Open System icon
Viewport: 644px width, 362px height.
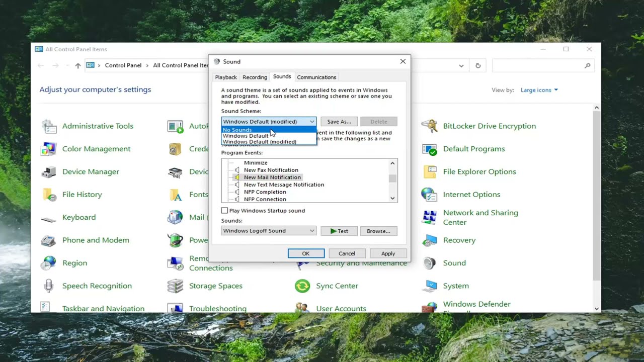tap(429, 286)
